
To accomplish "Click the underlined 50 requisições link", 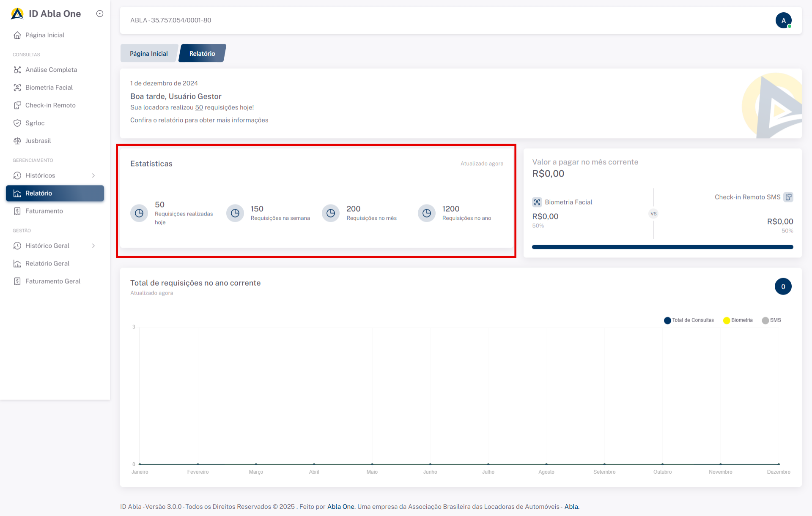I will coord(199,107).
